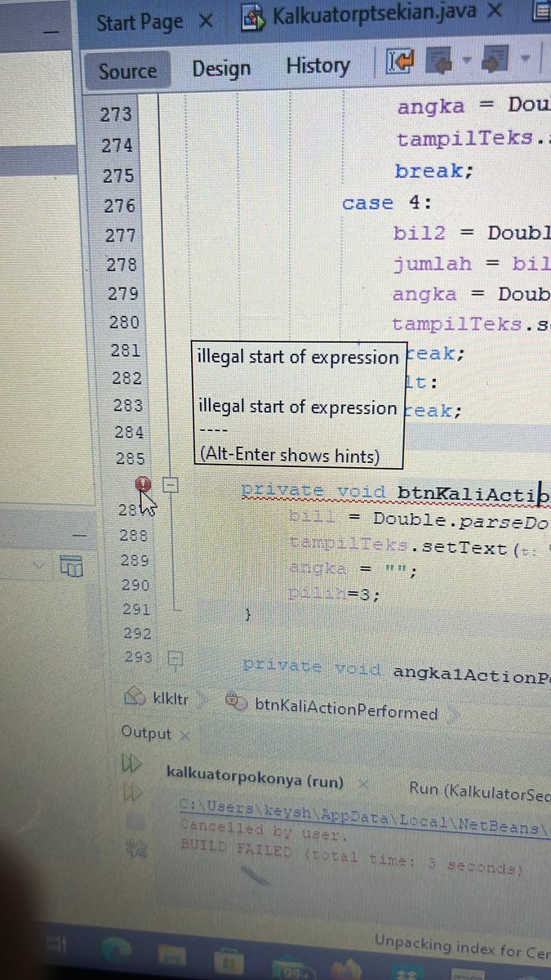Click the Back navigation arrow icon
The width and height of the screenshot is (551, 980).
click(441, 61)
